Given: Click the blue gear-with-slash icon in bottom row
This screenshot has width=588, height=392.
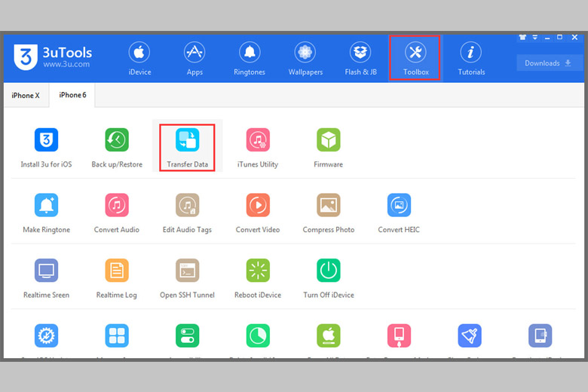Looking at the screenshot, I should (46, 335).
